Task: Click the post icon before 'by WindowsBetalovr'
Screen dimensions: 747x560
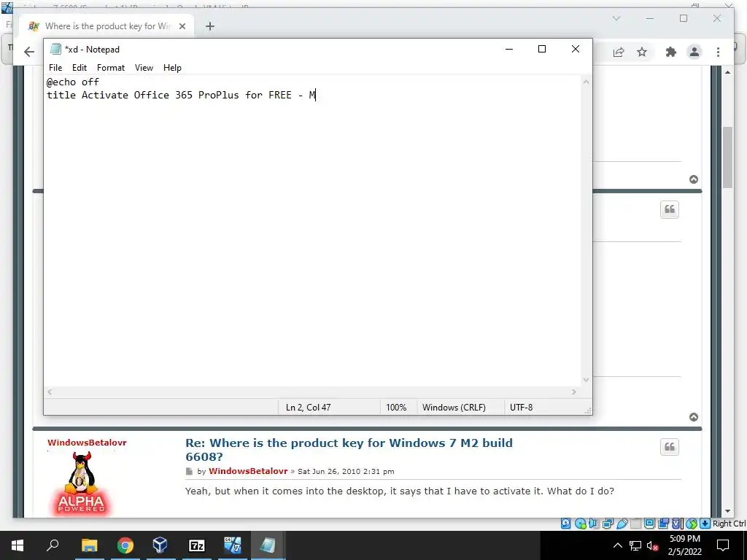Action: point(189,471)
